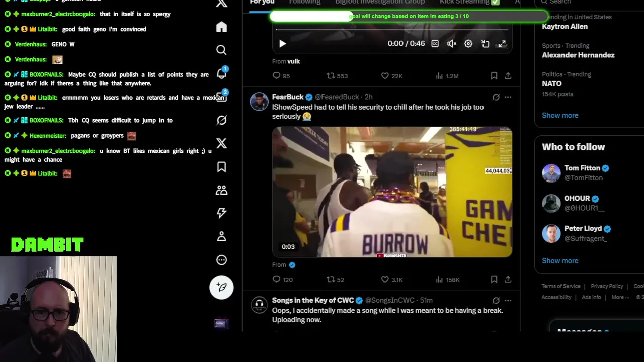Image resolution: width=644 pixels, height=362 pixels.
Task: Open More menu on FearBuck post
Action: click(x=508, y=97)
